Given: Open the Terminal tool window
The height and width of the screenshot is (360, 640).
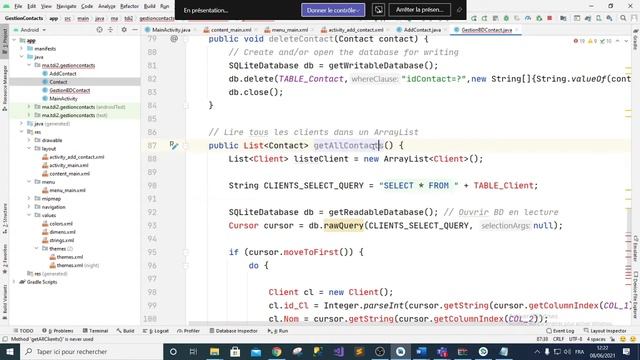Looking at the screenshot, I should [x=95, y=331].
